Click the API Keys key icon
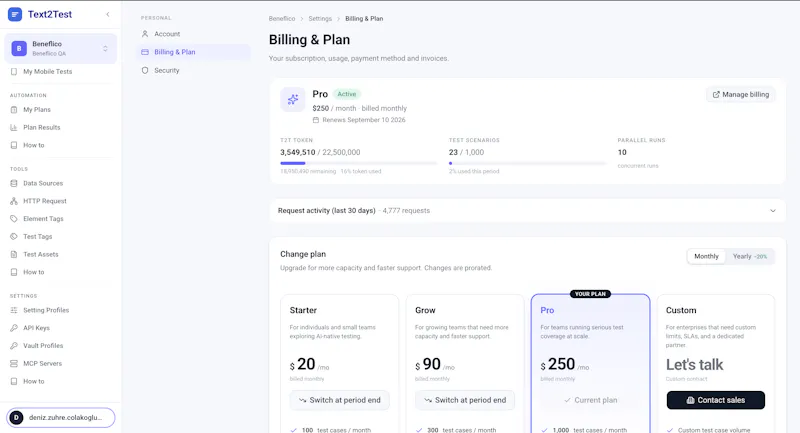This screenshot has height=433, width=800. pyautogui.click(x=14, y=328)
